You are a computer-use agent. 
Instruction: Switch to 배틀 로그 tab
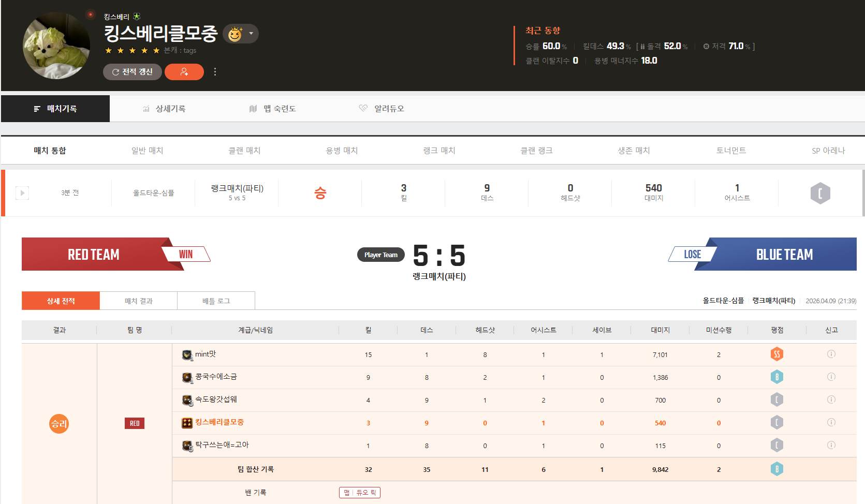[x=216, y=301]
